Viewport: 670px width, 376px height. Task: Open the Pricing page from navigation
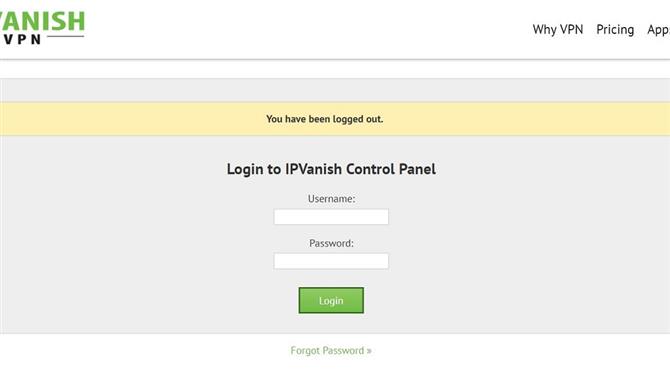pos(615,29)
